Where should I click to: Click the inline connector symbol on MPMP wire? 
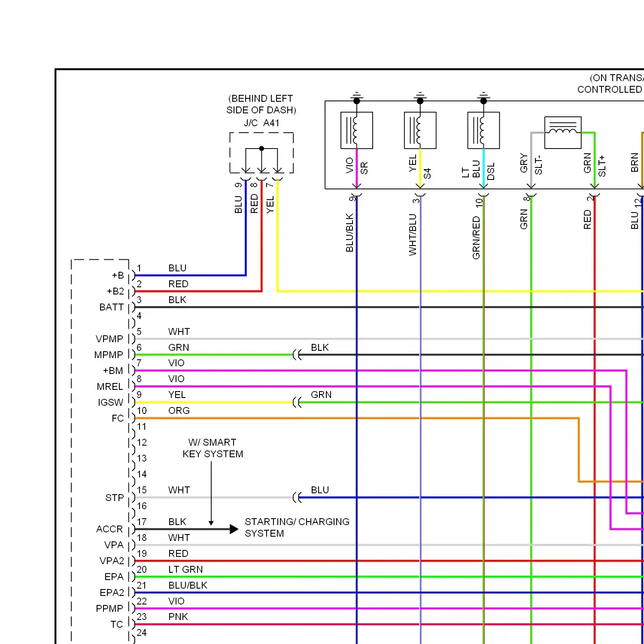[297, 355]
